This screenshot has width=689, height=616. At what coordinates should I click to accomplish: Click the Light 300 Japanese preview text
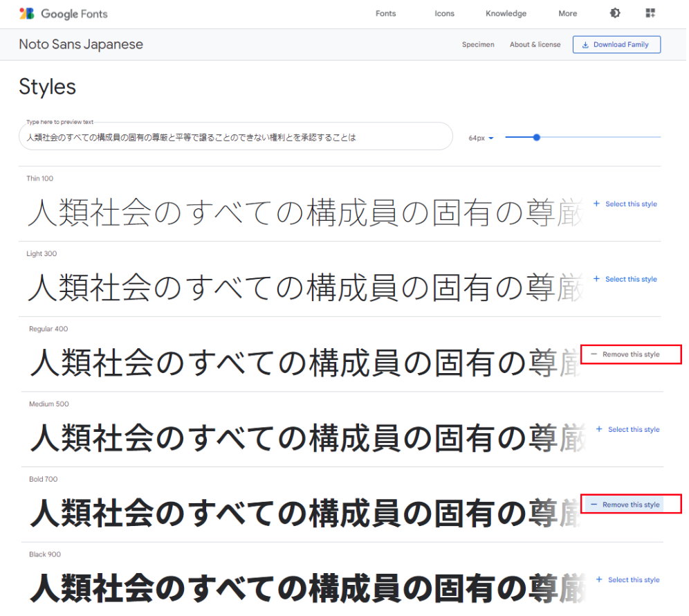305,287
